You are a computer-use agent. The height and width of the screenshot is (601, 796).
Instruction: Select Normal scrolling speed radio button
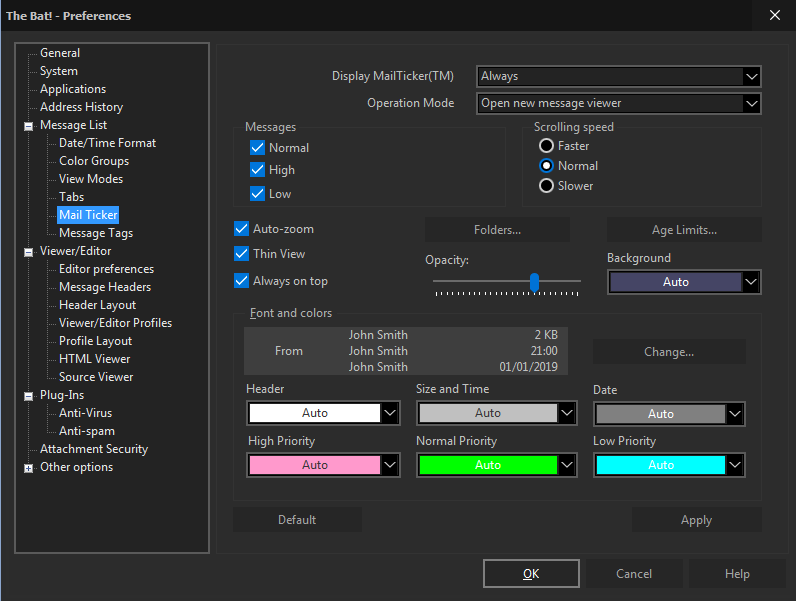(x=546, y=165)
